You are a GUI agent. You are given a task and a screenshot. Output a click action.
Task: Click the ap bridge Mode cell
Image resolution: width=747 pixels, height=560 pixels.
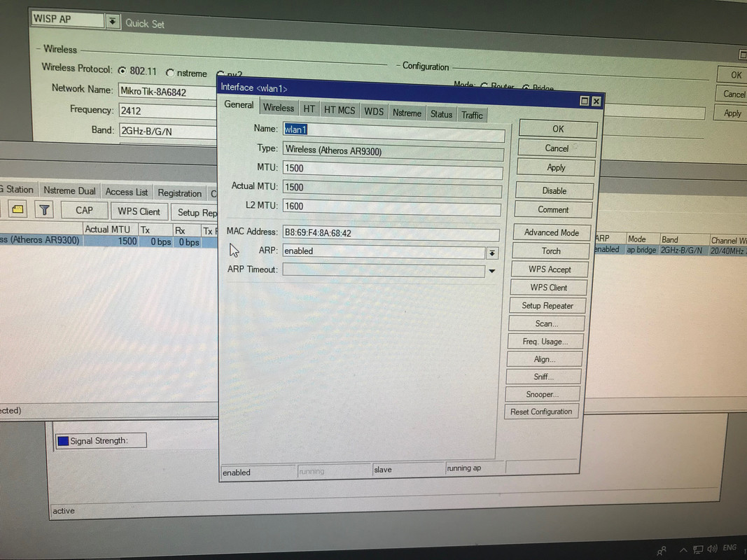click(x=641, y=249)
